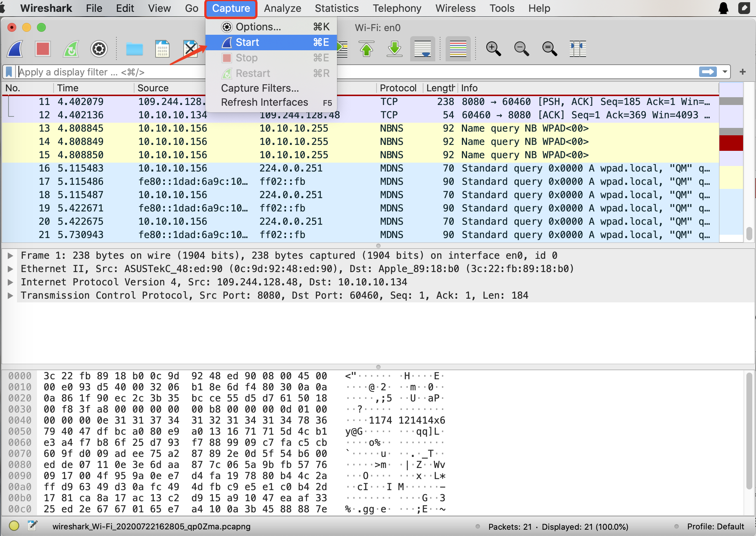This screenshot has height=536, width=756.
Task: Expand the Transmission Control Protocol tree item
Action: coord(10,295)
